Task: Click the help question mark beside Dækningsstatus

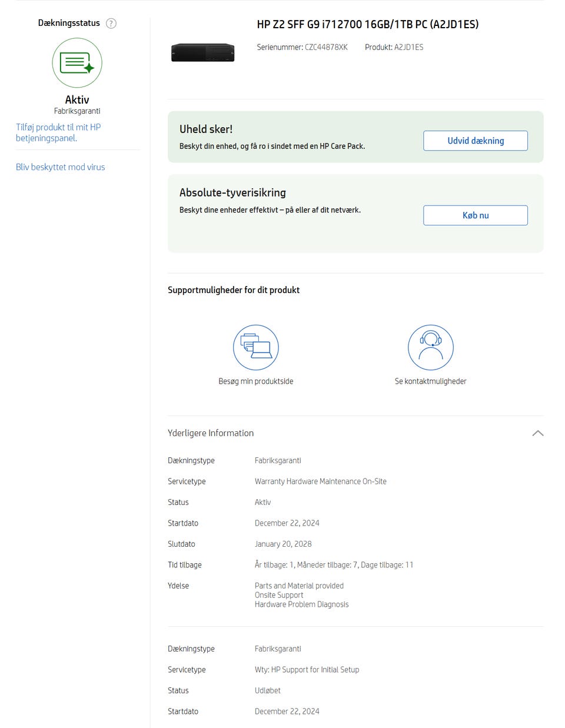Action: point(111,24)
